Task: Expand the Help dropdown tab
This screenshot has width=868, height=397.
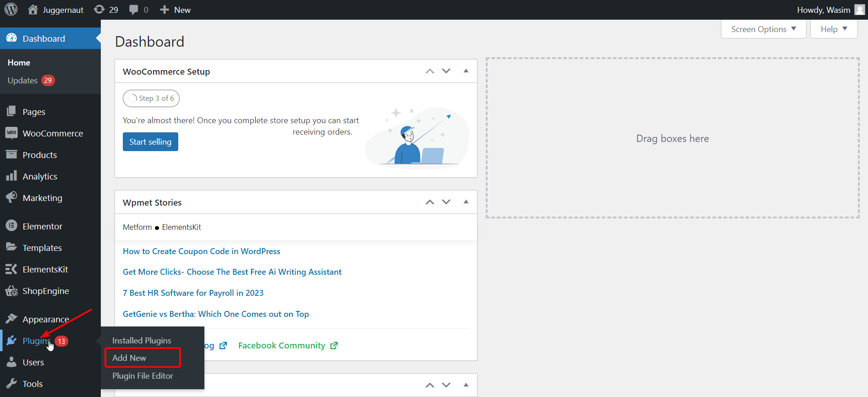Action: point(834,29)
